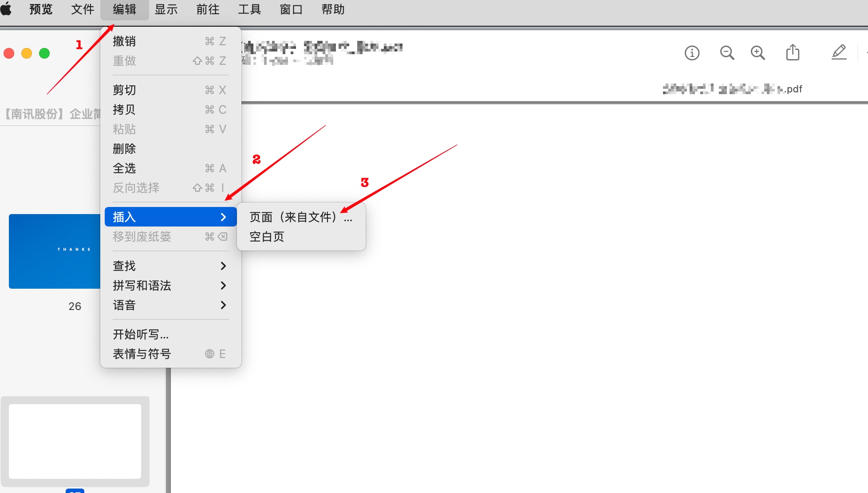Viewport: 868px width, 493px height.
Task: Click the 【南讯股份】 sidebar document title
Action: (52, 114)
